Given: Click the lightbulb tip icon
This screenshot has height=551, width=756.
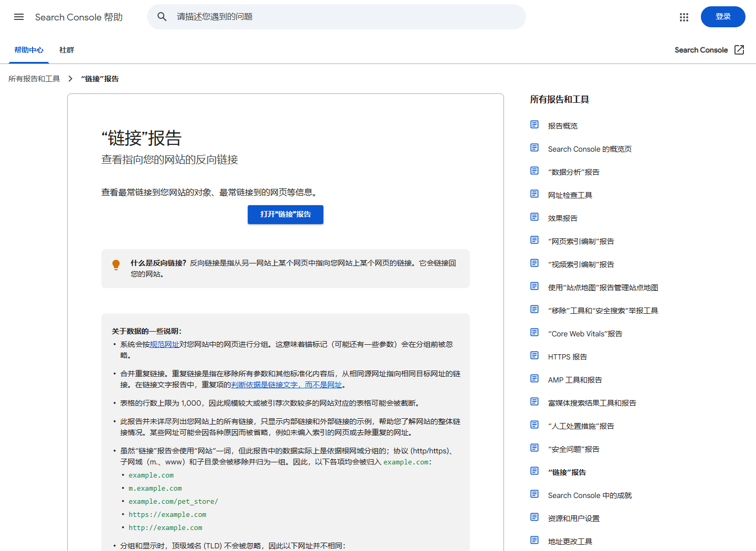Looking at the screenshot, I should [116, 265].
